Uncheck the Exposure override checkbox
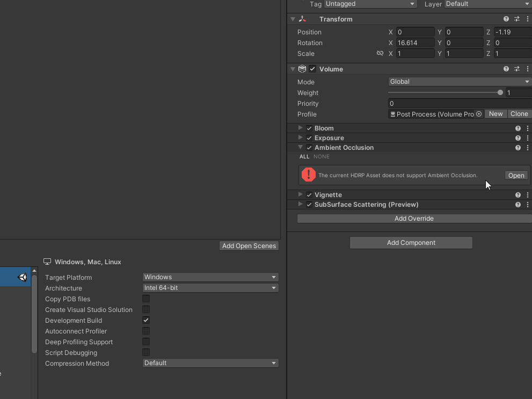532x399 pixels. point(309,138)
